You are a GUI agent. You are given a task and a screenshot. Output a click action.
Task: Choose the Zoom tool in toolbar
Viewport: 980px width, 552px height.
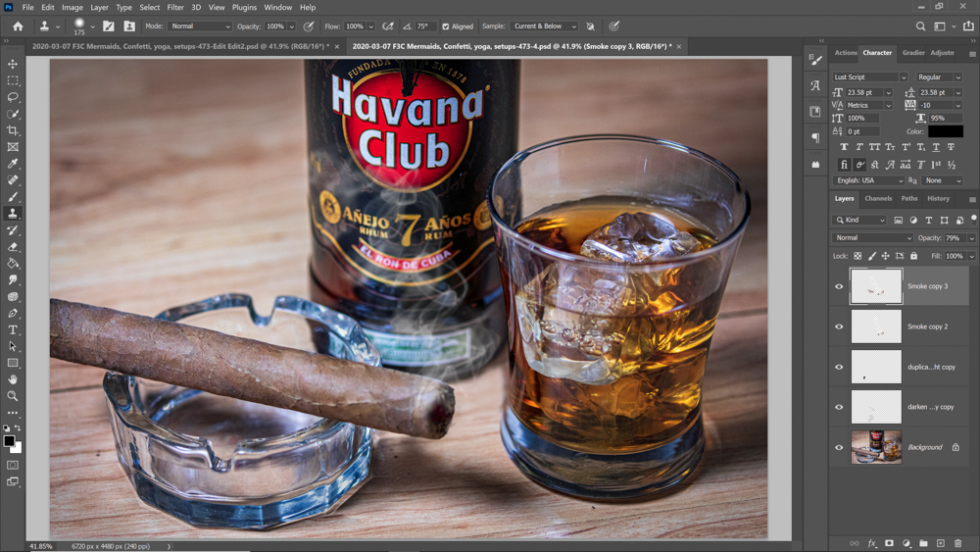click(13, 396)
